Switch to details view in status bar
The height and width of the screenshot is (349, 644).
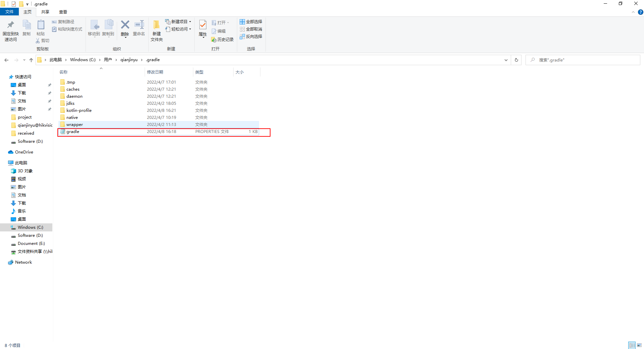[x=632, y=345]
